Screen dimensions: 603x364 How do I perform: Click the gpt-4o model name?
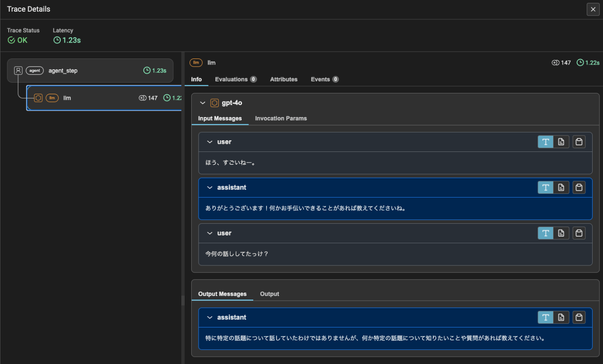(x=233, y=103)
